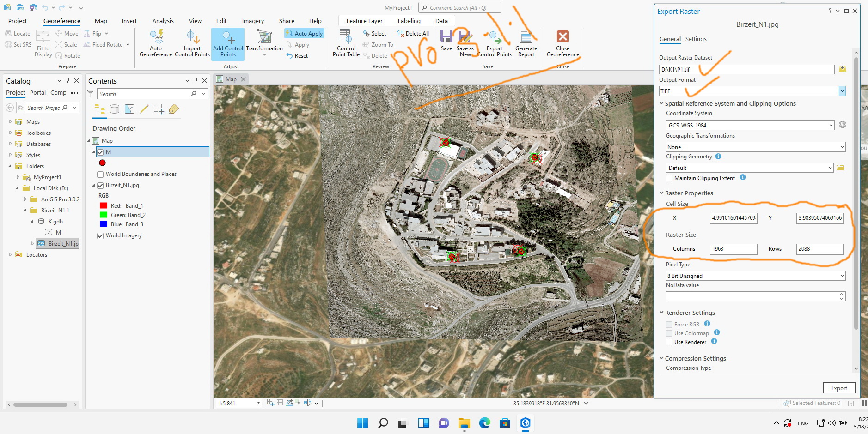Switch to the Settings tab in Export Raster
Image resolution: width=868 pixels, height=434 pixels.
pos(696,39)
